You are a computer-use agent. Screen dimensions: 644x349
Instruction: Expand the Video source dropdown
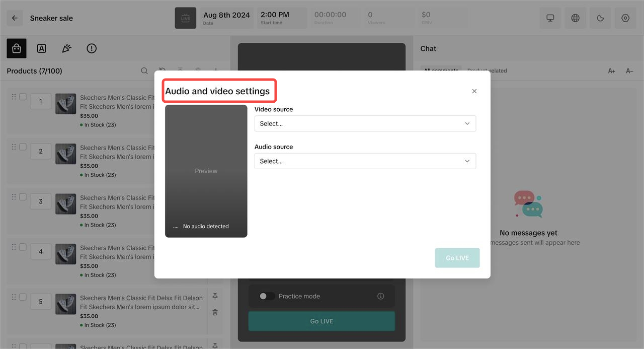(365, 123)
